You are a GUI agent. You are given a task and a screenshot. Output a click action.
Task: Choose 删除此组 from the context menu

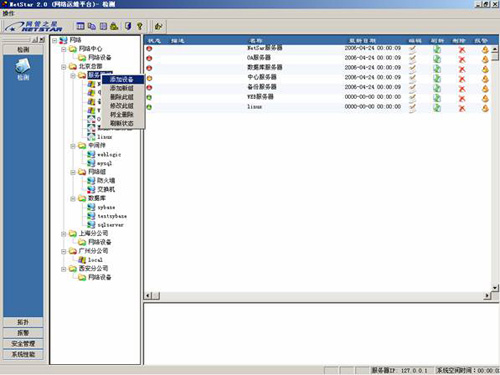click(122, 97)
